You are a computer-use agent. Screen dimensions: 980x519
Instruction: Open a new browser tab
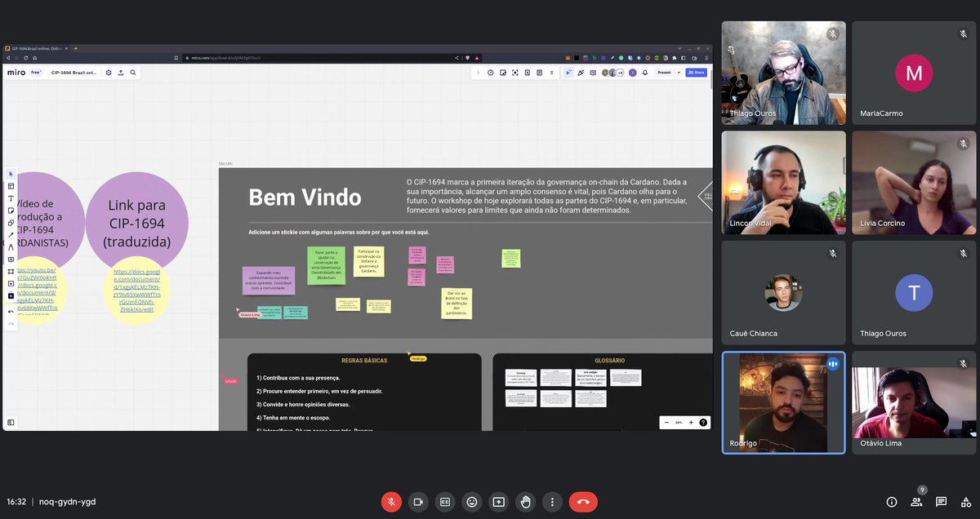(x=76, y=48)
